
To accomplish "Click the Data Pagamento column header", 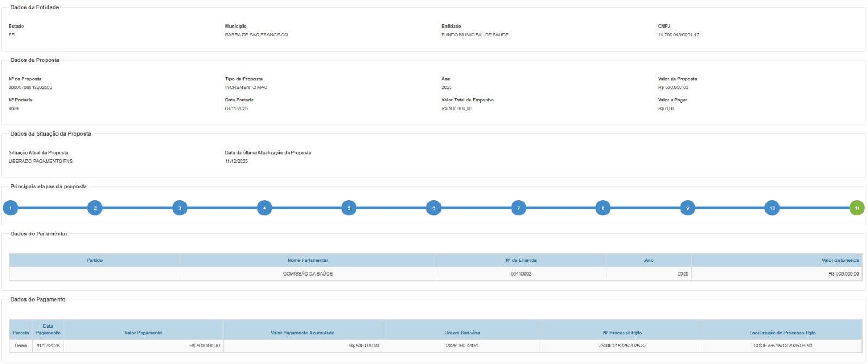I will pyautogui.click(x=48, y=329).
